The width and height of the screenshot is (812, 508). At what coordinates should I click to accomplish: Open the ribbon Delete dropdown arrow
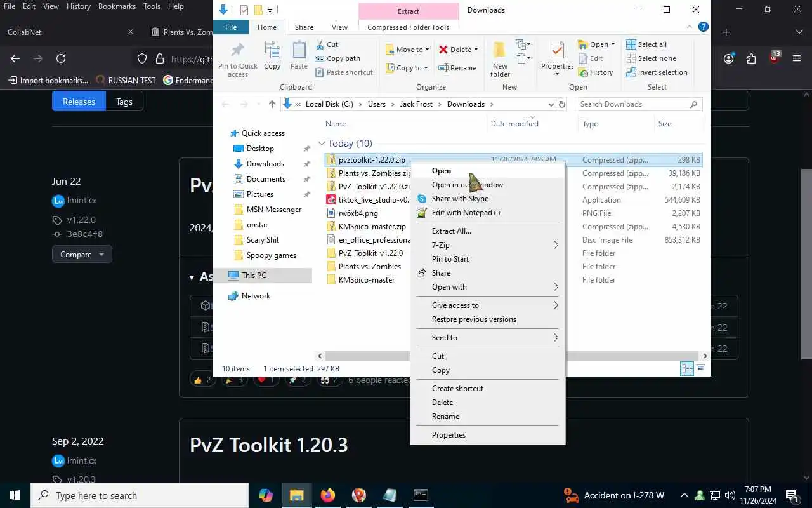point(476,49)
